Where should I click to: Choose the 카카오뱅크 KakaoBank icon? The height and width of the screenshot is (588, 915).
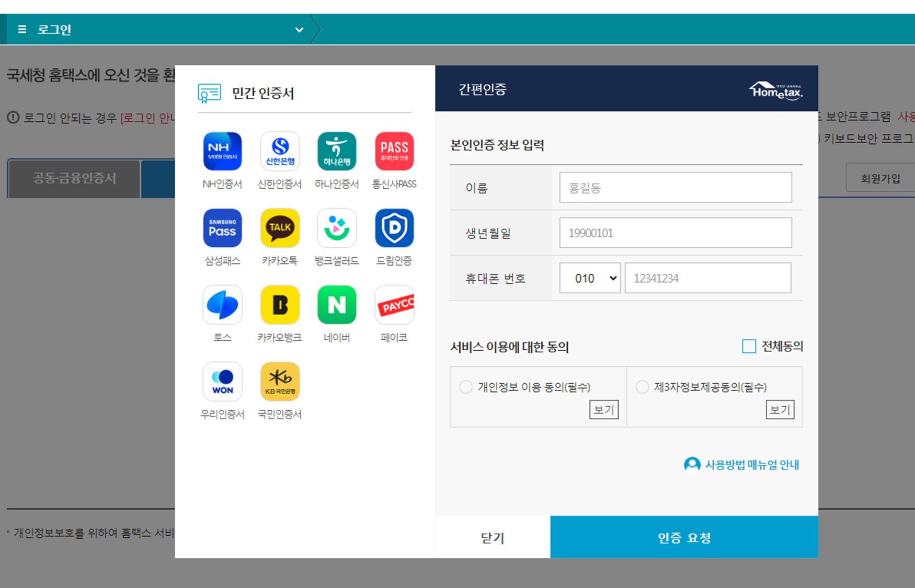(x=280, y=305)
